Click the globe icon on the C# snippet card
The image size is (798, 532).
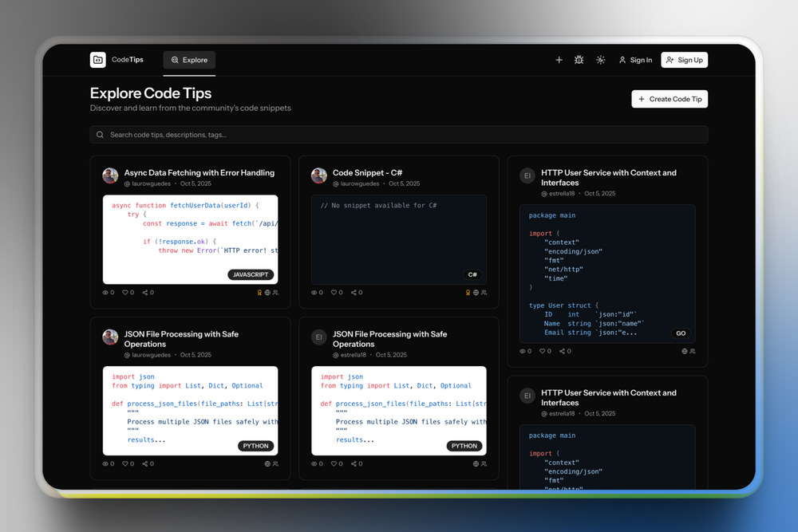[x=476, y=293]
